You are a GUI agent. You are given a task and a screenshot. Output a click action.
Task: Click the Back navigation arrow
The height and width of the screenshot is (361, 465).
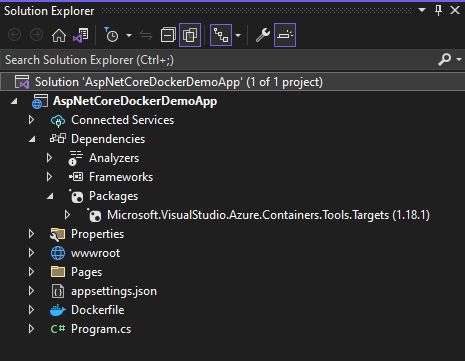pyautogui.click(x=14, y=35)
